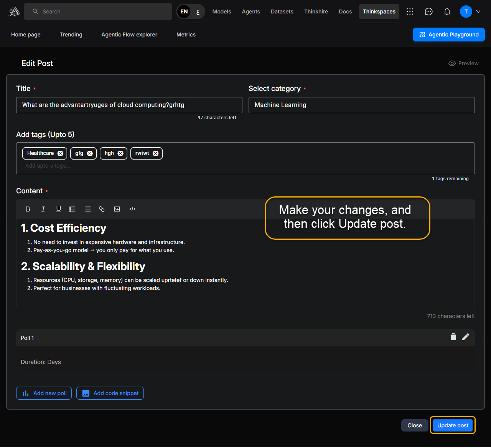
Task: Insert code block using code icon
Action: click(x=132, y=209)
